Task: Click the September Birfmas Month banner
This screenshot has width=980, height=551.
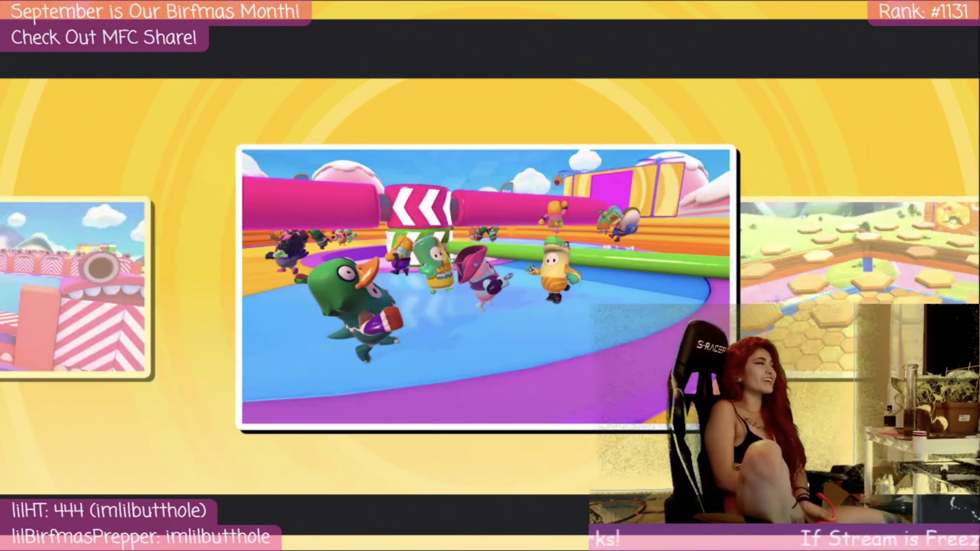Action: [x=155, y=12]
